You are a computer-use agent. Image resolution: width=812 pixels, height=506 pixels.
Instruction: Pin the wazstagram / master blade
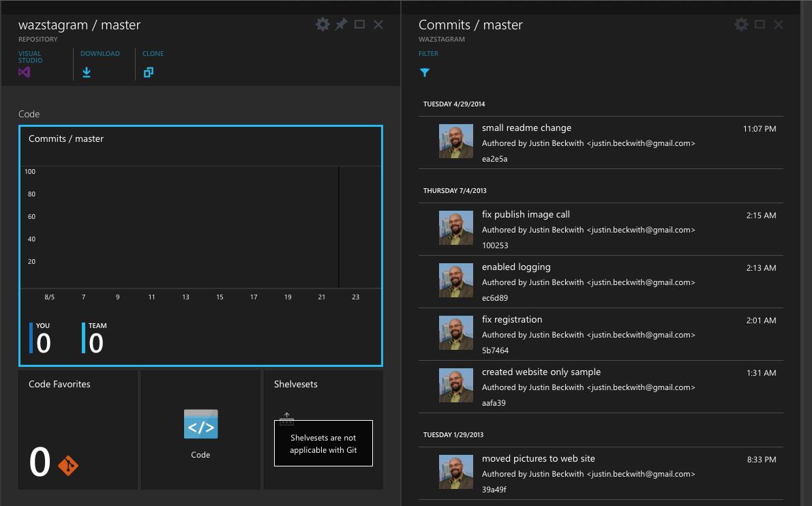(x=341, y=25)
